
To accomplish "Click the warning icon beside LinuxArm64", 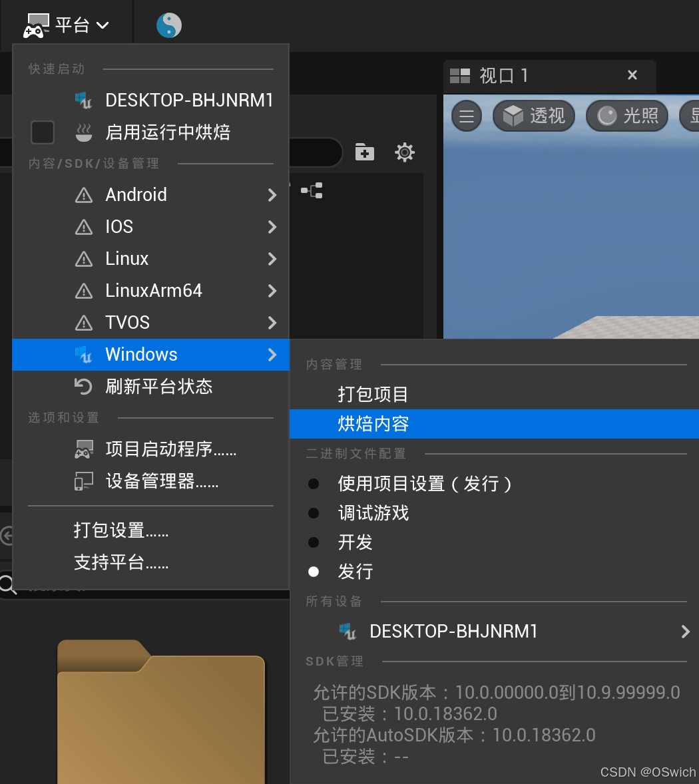I will pyautogui.click(x=83, y=291).
